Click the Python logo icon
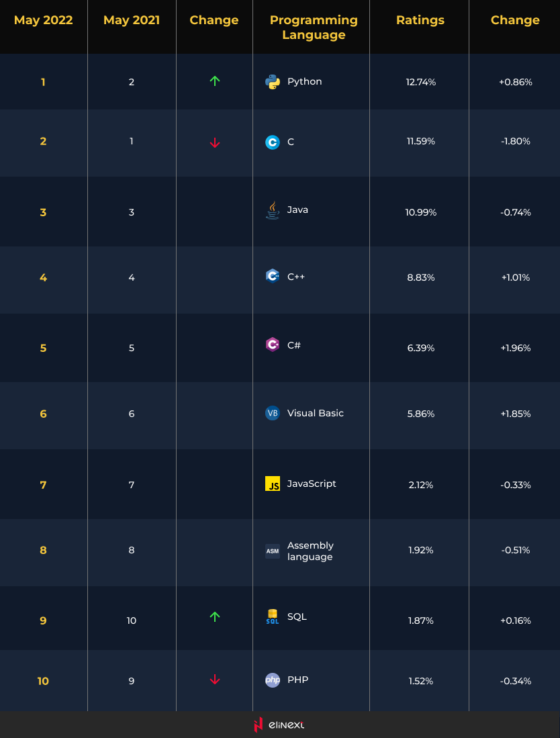Screen dimensions: 560x738 pos(273,82)
